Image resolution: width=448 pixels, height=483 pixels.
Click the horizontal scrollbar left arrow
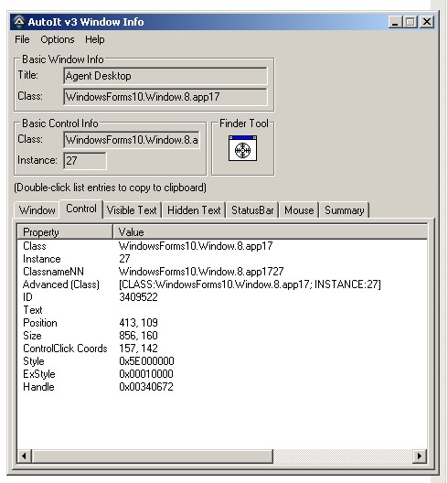(x=24, y=456)
